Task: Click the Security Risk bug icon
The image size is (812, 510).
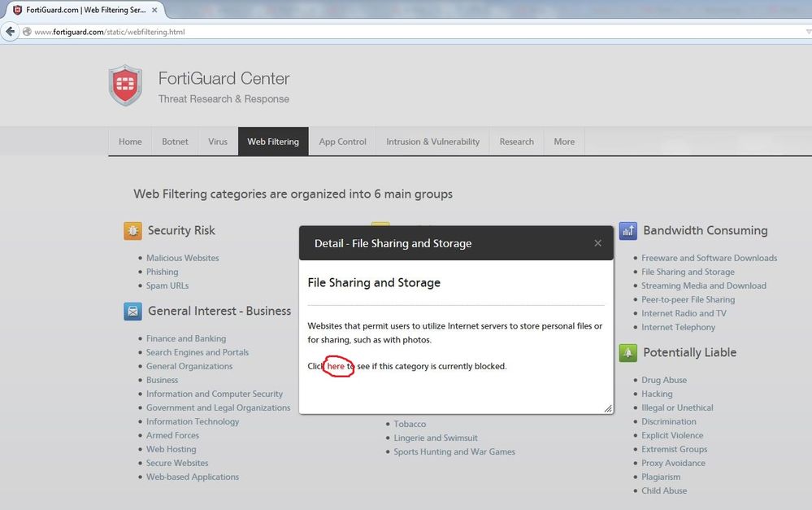Action: point(132,231)
